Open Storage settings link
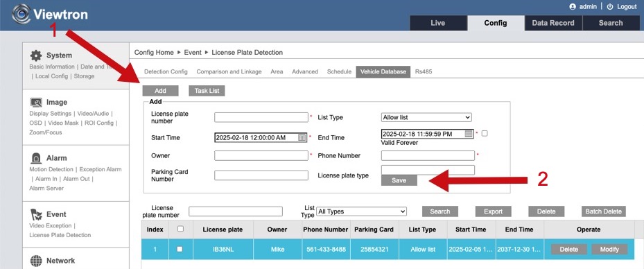 pyautogui.click(x=84, y=76)
